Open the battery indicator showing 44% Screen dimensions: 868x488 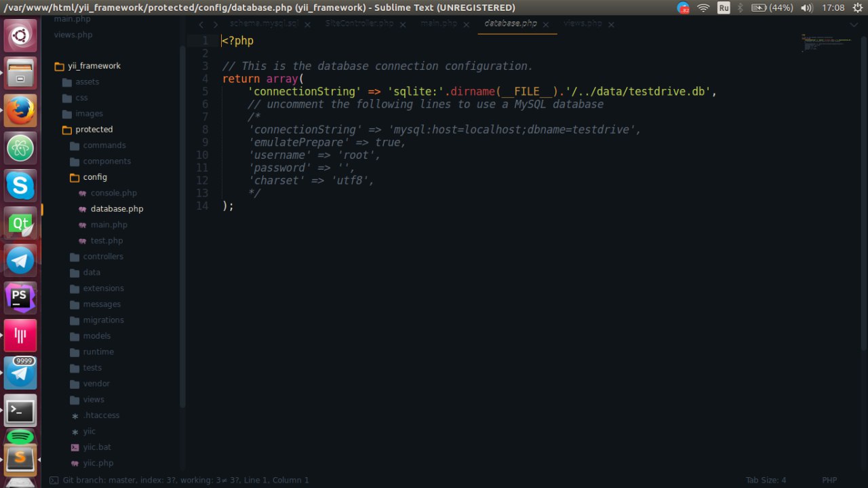[x=772, y=7]
